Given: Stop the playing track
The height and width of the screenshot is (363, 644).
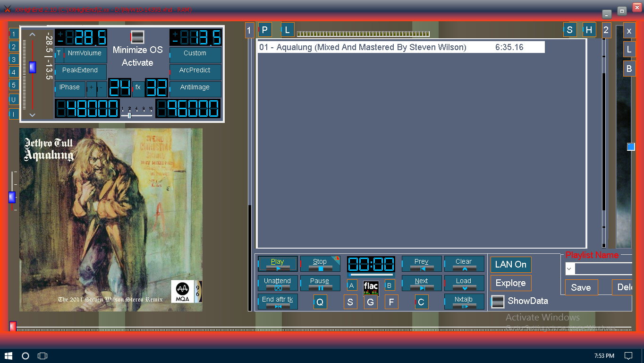Looking at the screenshot, I should tap(320, 264).
